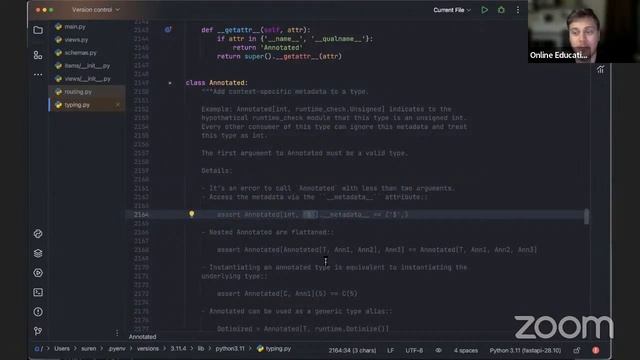
Task: Click the vertical editor scrollbar thumb
Action: [587, 216]
